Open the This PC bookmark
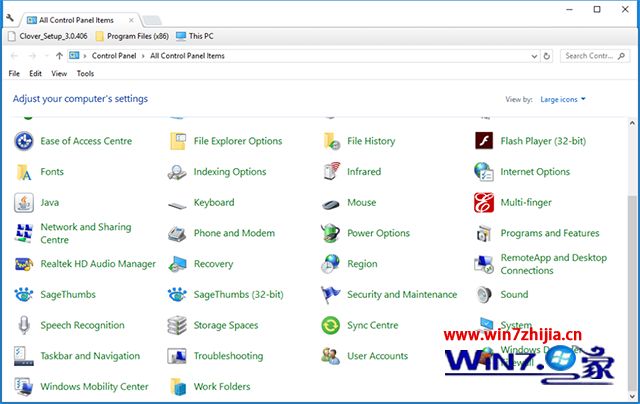Viewport: 640px width, 404px height. 195,36
